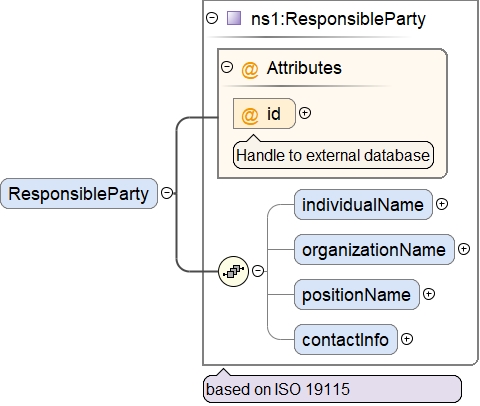Select the ResponsibleParty root element node
Image resolution: width=480 pixels, height=406 pixels.
click(79, 194)
